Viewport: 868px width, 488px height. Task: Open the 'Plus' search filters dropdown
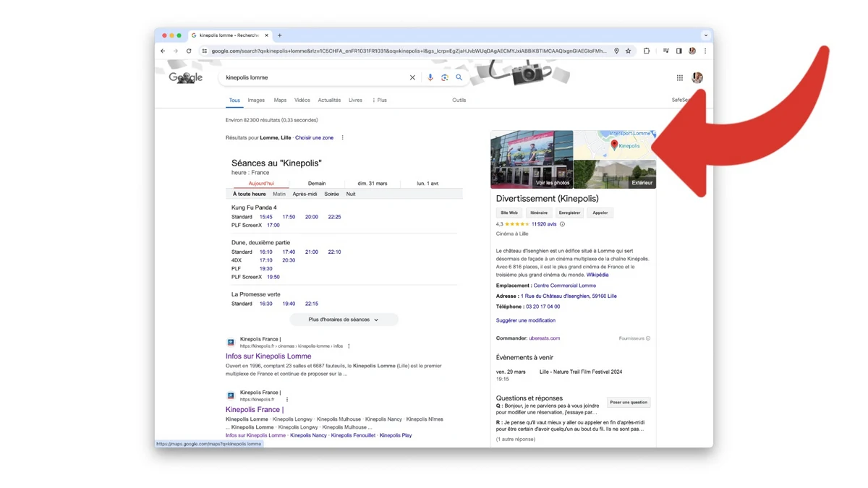380,100
